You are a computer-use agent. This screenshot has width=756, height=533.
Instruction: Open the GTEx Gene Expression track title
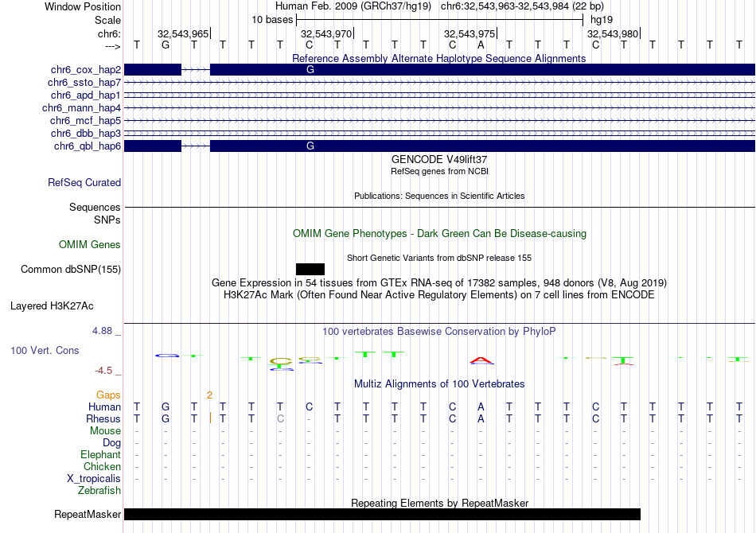point(439,283)
